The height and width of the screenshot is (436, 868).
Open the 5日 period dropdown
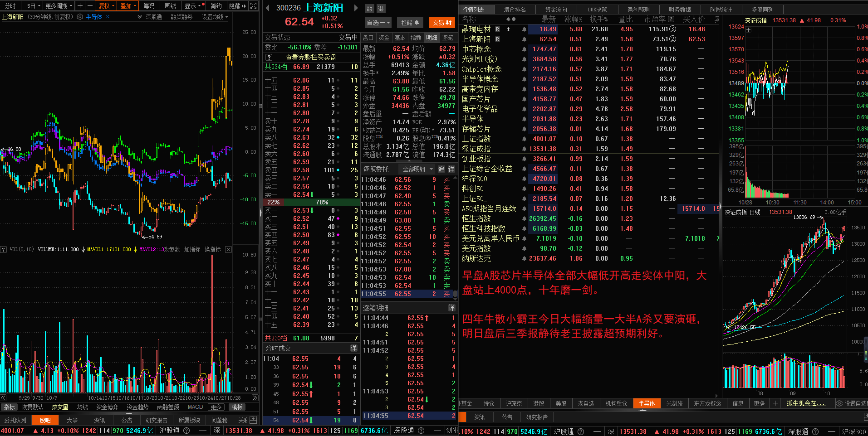34,6
